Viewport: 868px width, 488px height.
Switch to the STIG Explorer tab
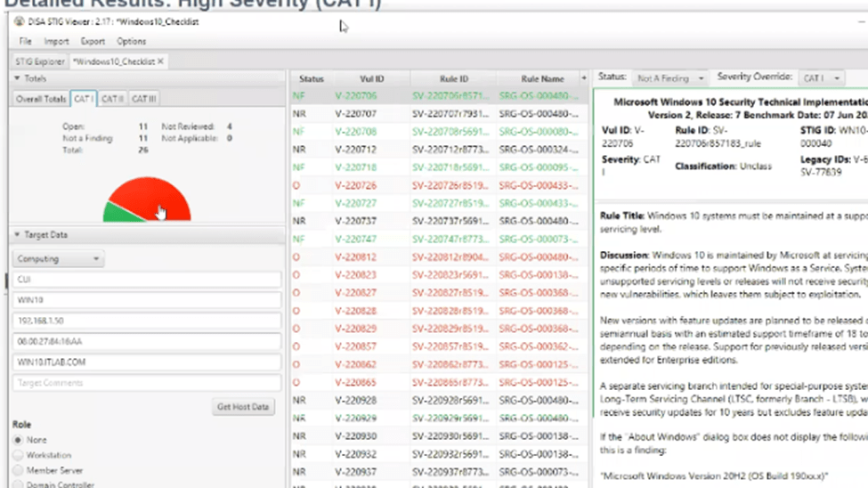point(39,61)
